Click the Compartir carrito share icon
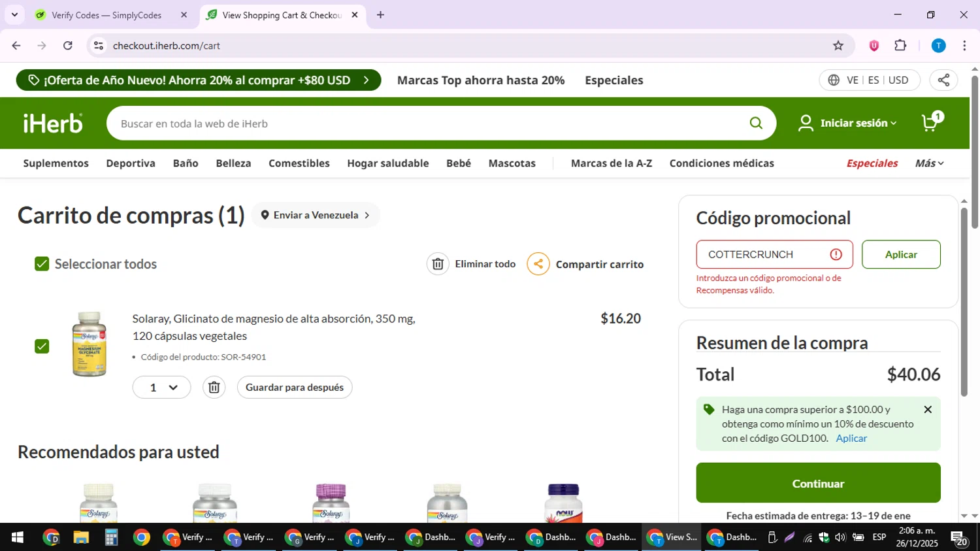980x551 pixels. click(538, 264)
